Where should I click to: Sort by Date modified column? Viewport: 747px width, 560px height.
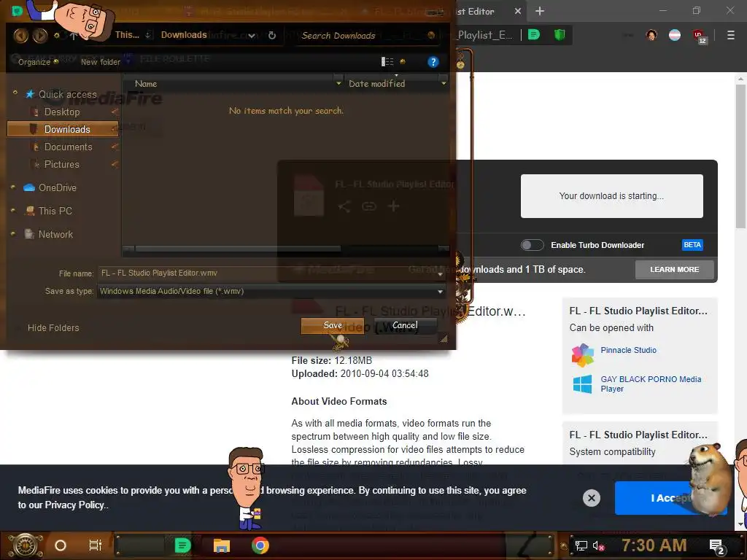click(x=376, y=84)
